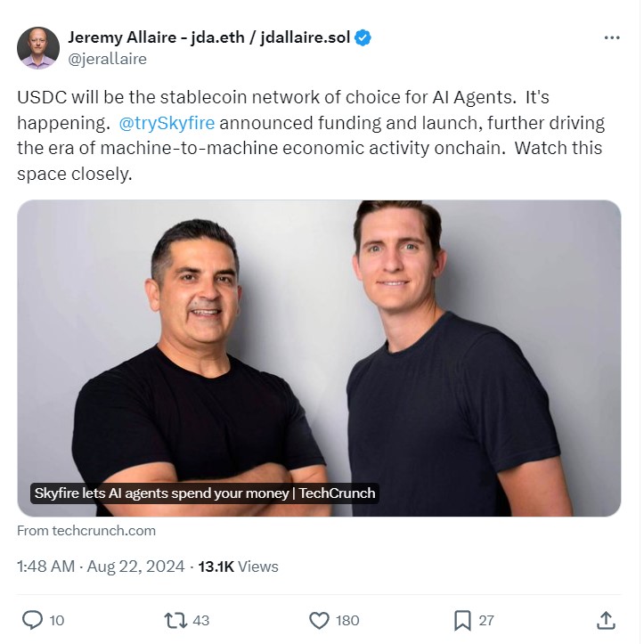Click the blue verified checkmark badge

(x=363, y=37)
